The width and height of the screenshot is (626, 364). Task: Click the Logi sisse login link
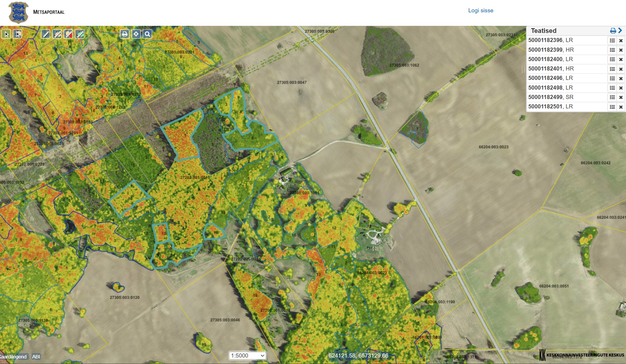coord(481,11)
